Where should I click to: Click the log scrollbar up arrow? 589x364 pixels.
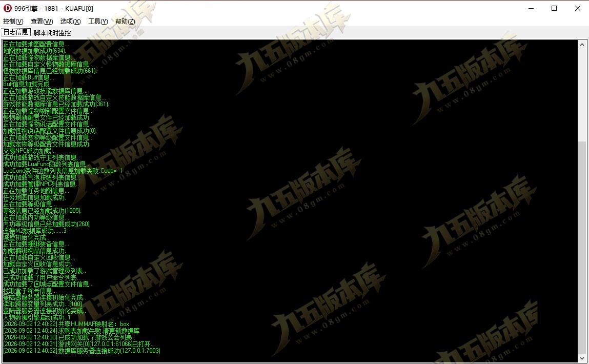pyautogui.click(x=582, y=44)
